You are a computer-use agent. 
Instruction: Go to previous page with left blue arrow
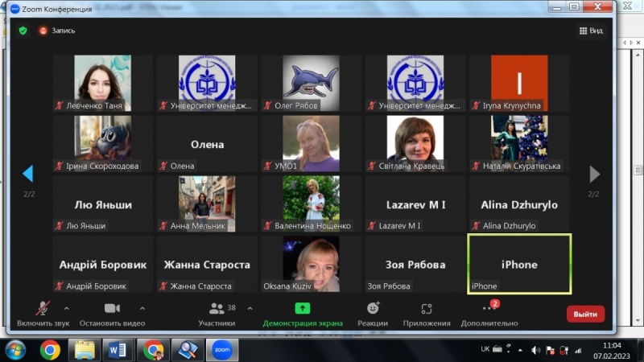(x=27, y=174)
